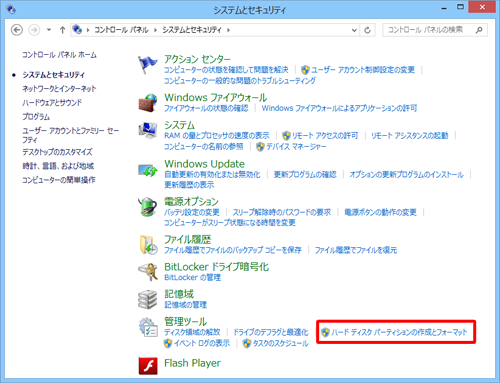Open リモート アクセスの許可 link
This screenshot has width=500, height=383.
325,136
